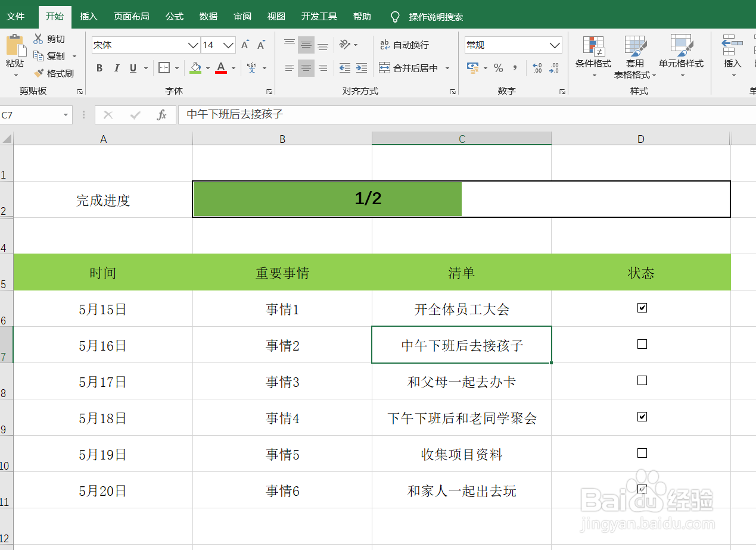This screenshot has height=550, width=756.
Task: Open the 数据 ribbon tab
Action: point(208,16)
